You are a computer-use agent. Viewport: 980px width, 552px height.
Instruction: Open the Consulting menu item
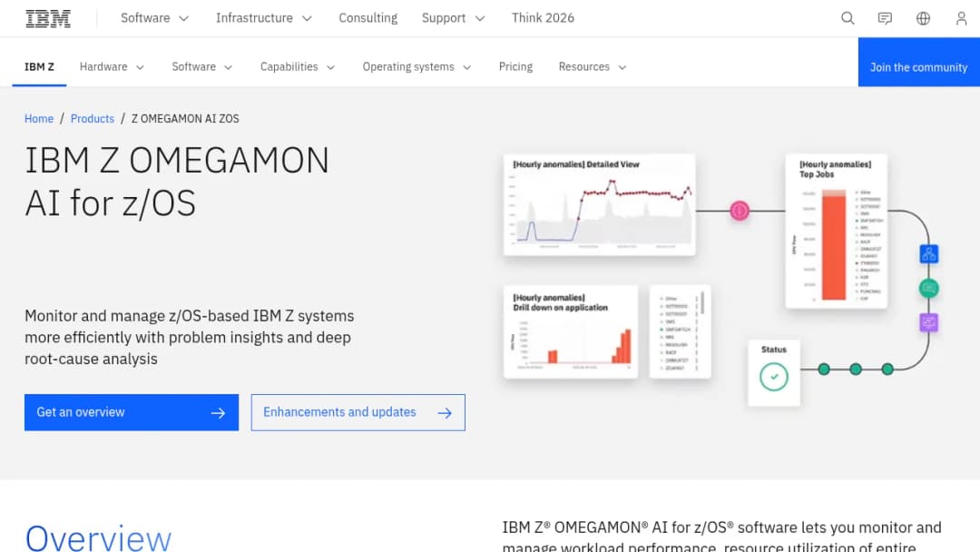click(368, 18)
